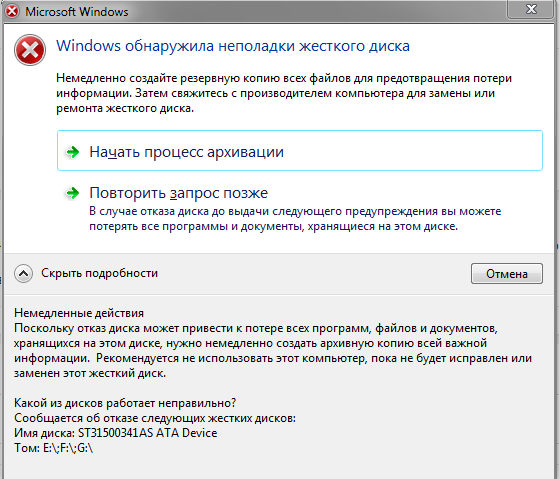
Task: Click the line Сообщается об отказе следующих дисков
Action: coord(155,418)
